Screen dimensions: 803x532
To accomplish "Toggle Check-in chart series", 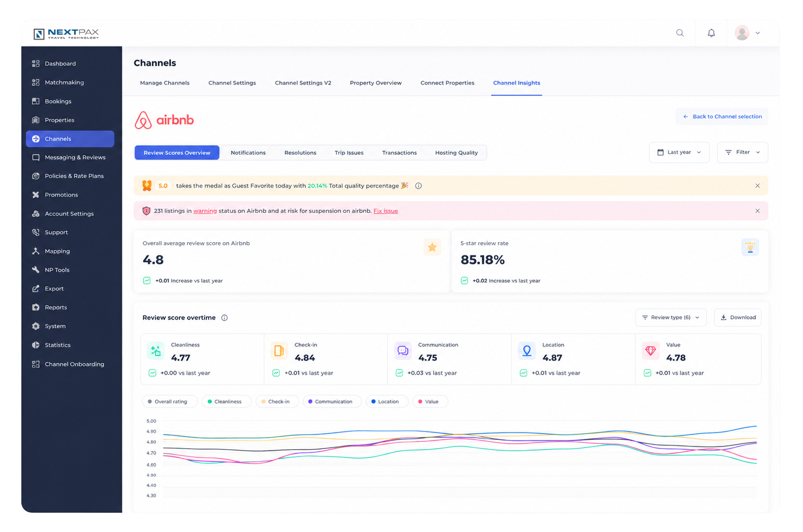I will coord(277,402).
